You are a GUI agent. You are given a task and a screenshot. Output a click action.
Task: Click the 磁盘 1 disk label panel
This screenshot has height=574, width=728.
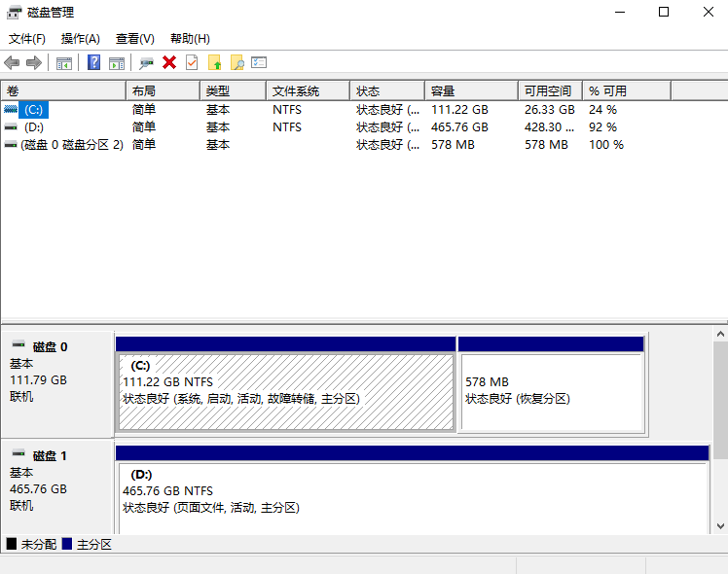tap(56, 482)
